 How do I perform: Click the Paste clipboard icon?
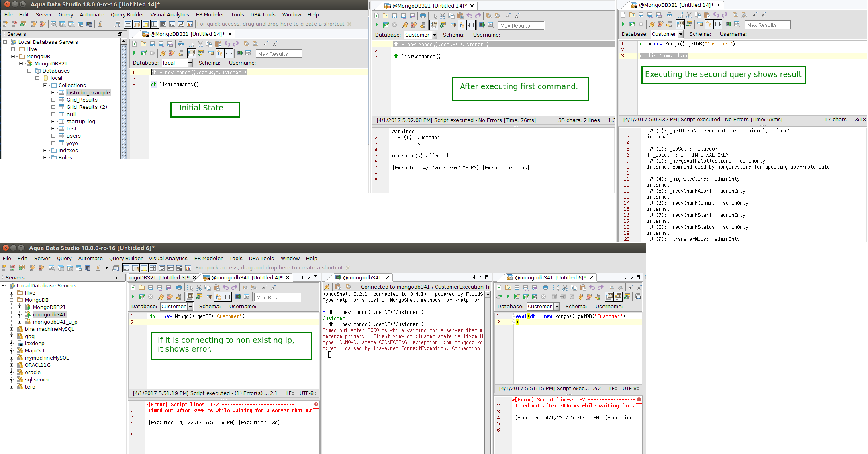point(218,44)
